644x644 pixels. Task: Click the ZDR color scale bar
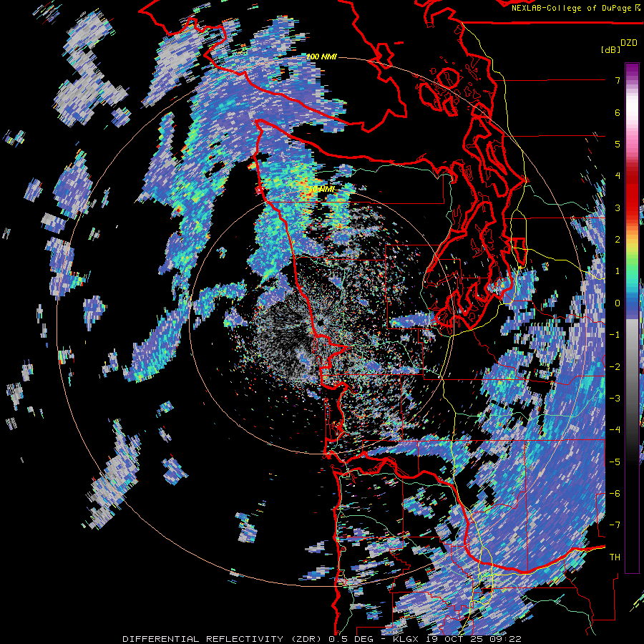click(x=632, y=318)
